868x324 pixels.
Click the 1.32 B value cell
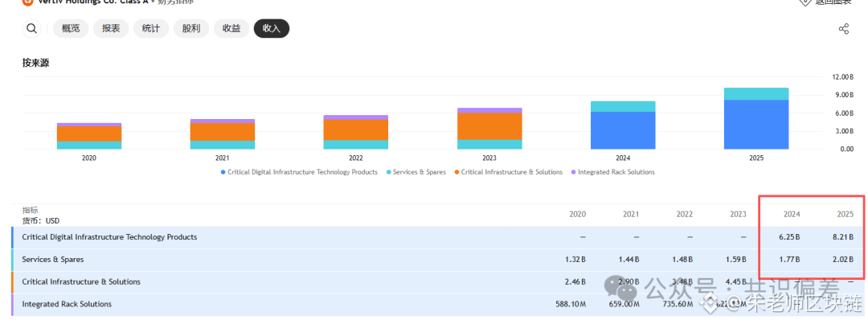tap(575, 259)
